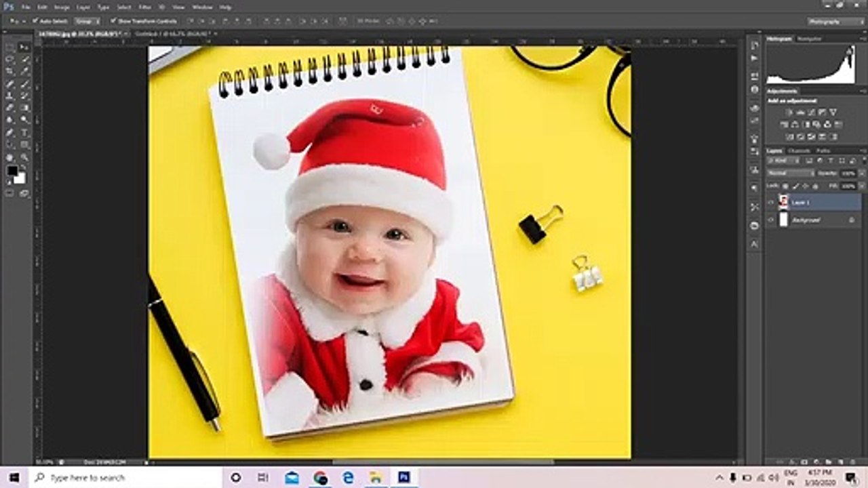This screenshot has width=868, height=488.
Task: Open the layer Kind filter dropdown
Action: pyautogui.click(x=784, y=160)
